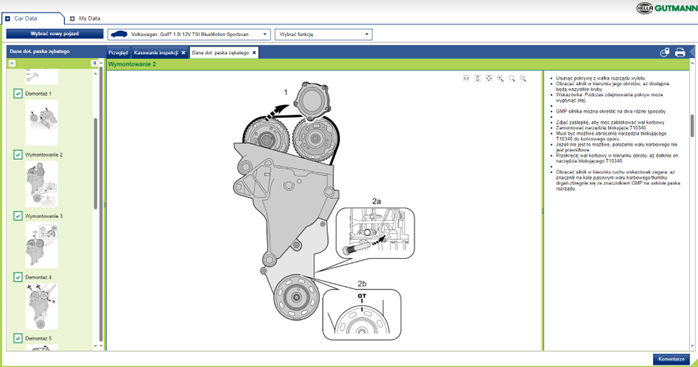Zoom out on the diagram with minus magnifier
Image resolution: width=698 pixels, height=367 pixels.
tap(523, 78)
